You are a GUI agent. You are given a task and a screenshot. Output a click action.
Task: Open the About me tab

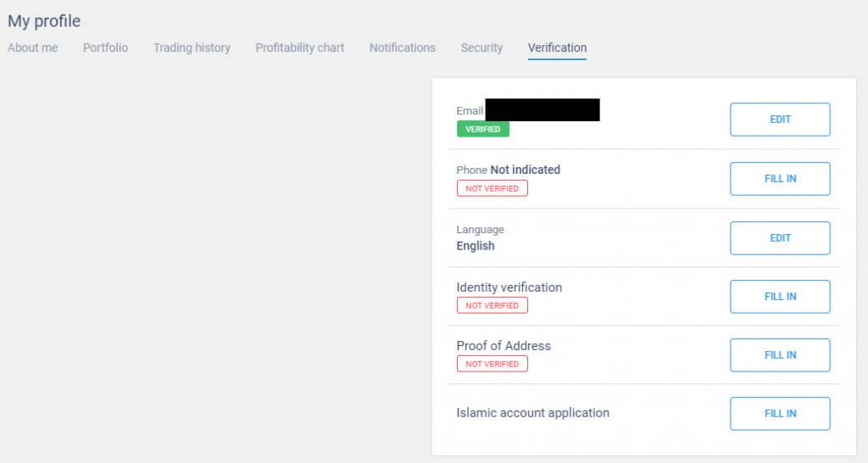[x=33, y=47]
